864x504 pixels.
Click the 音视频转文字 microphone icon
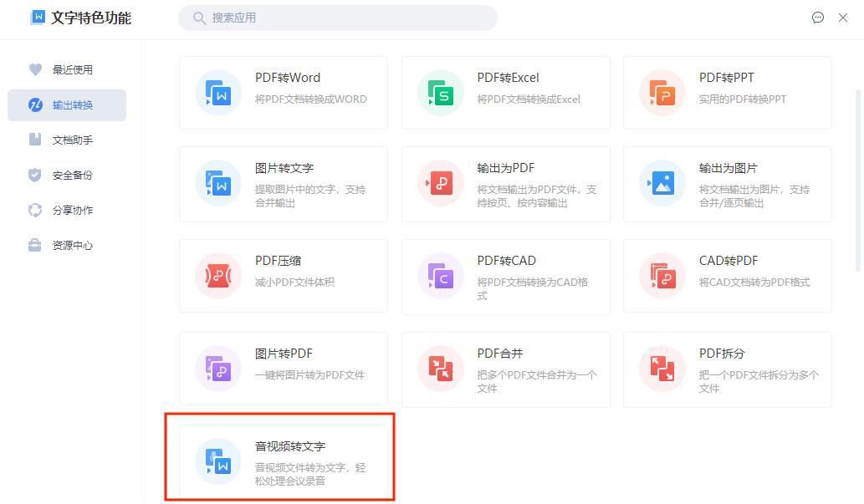click(x=218, y=461)
